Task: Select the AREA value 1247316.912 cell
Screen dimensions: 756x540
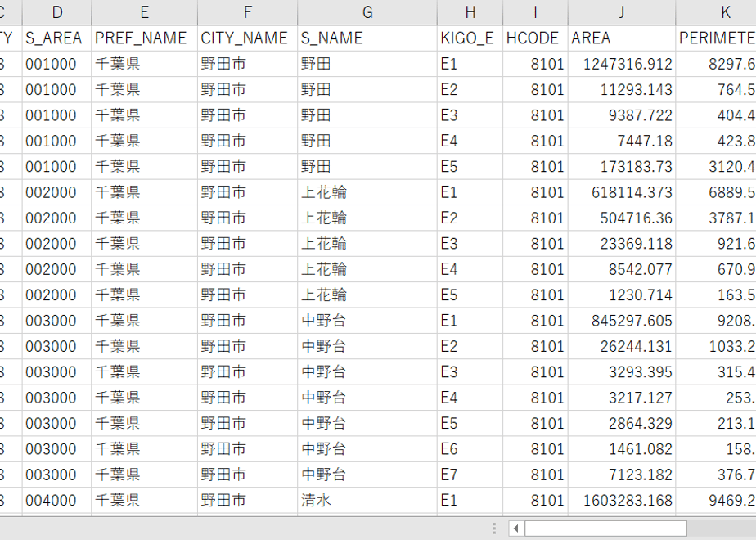Action: (622, 64)
